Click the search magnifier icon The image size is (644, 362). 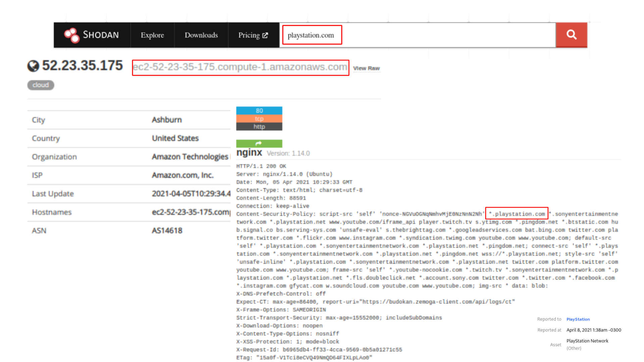pyautogui.click(x=571, y=35)
